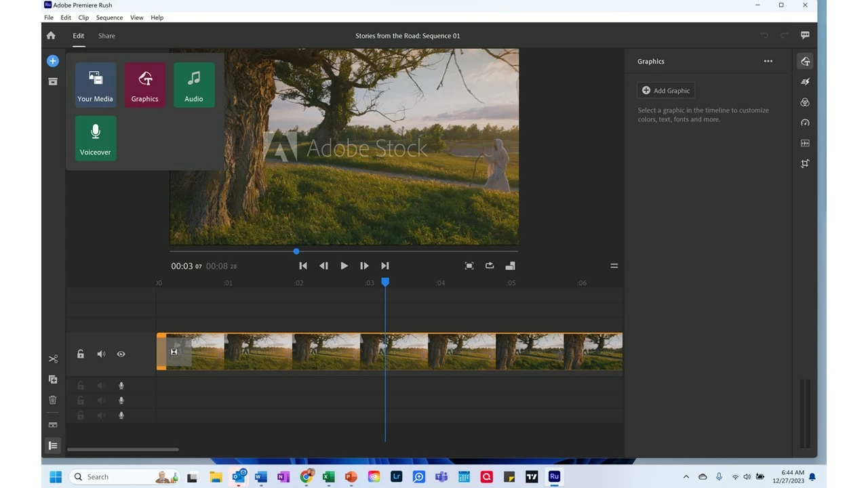The height and width of the screenshot is (488, 868).
Task: Go to the Home screen icon
Action: coord(51,36)
